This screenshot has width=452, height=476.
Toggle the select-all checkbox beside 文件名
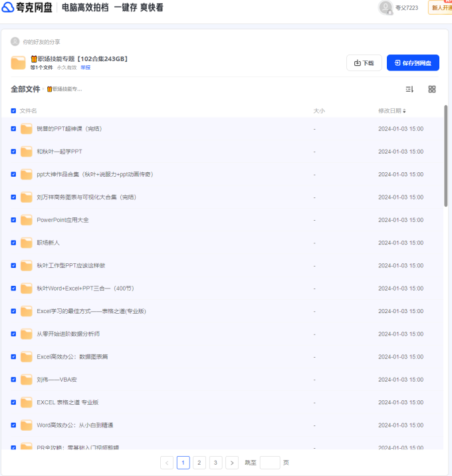point(13,111)
